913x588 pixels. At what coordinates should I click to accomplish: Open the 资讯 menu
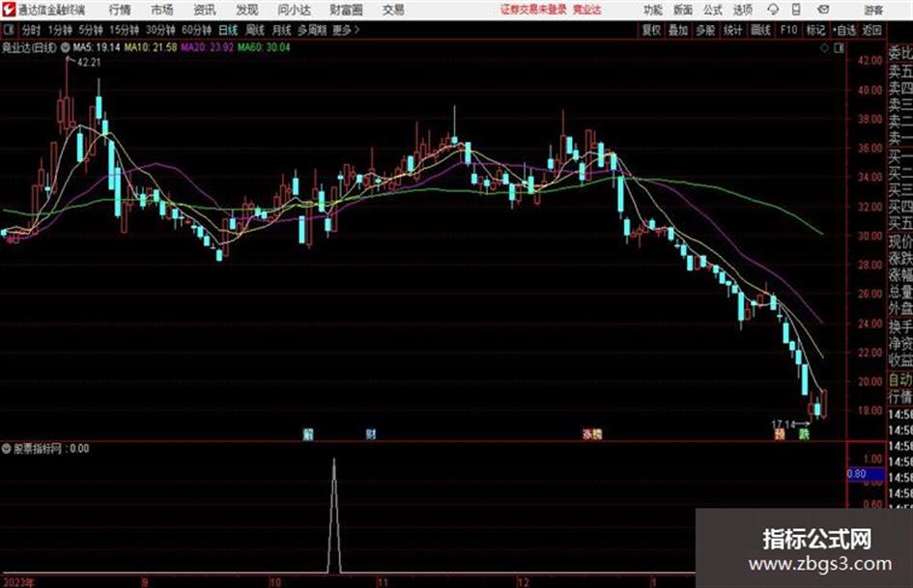(x=205, y=10)
